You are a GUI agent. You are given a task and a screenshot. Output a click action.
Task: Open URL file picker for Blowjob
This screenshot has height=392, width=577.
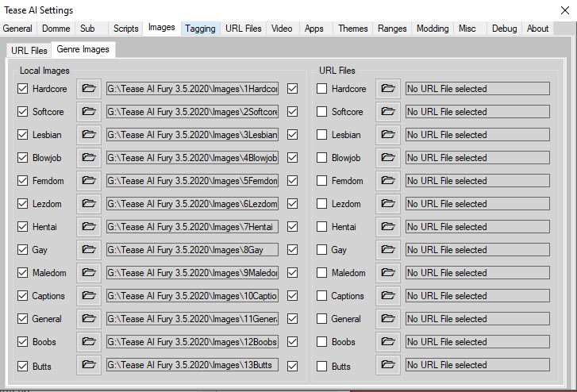pos(388,158)
